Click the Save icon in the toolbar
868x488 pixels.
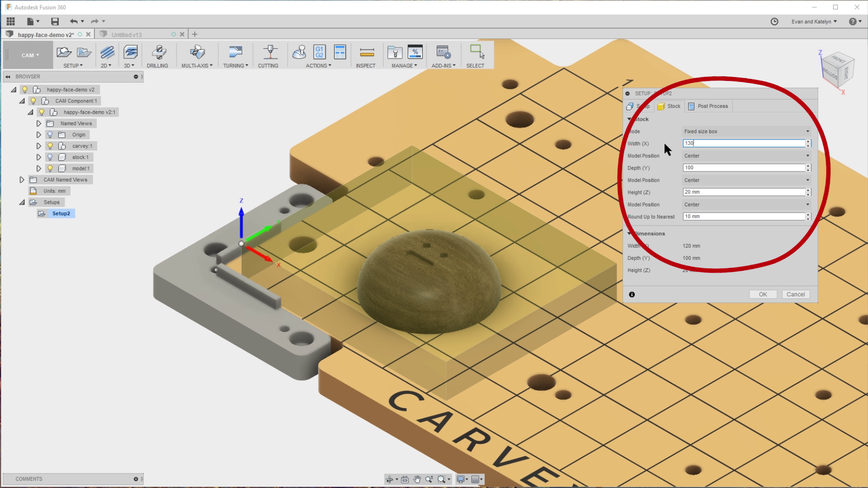tap(55, 21)
